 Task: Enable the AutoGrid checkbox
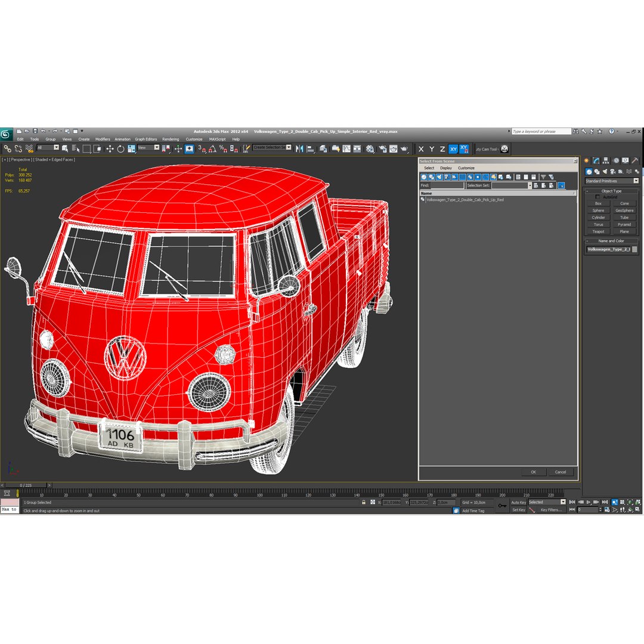point(597,197)
